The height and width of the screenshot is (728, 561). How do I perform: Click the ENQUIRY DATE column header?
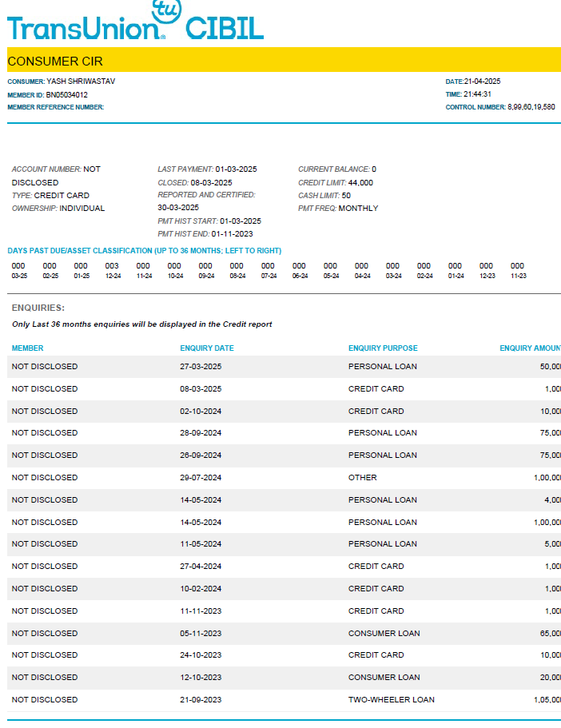(x=207, y=348)
